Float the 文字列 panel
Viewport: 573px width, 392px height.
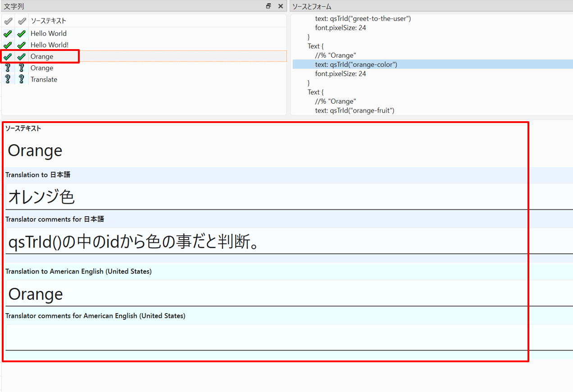coord(268,6)
